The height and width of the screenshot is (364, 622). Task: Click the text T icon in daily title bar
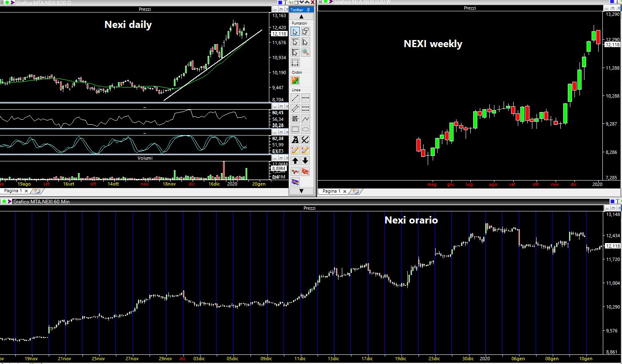pos(286,2)
